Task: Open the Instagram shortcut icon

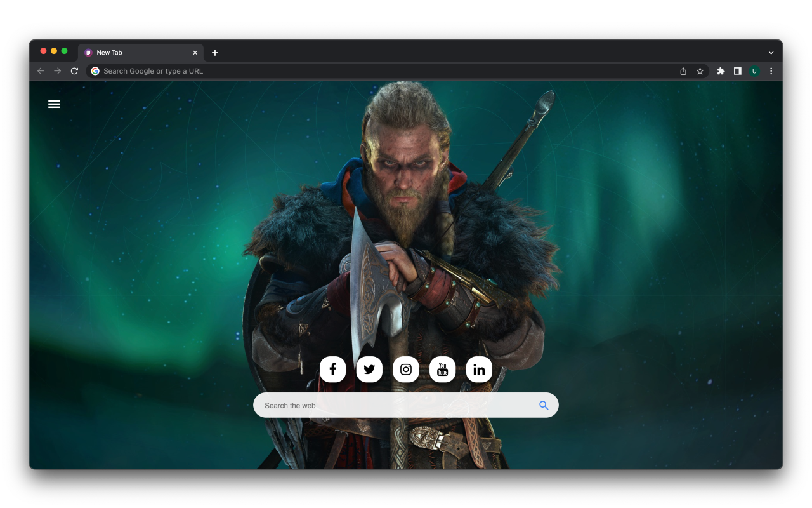Action: [406, 369]
